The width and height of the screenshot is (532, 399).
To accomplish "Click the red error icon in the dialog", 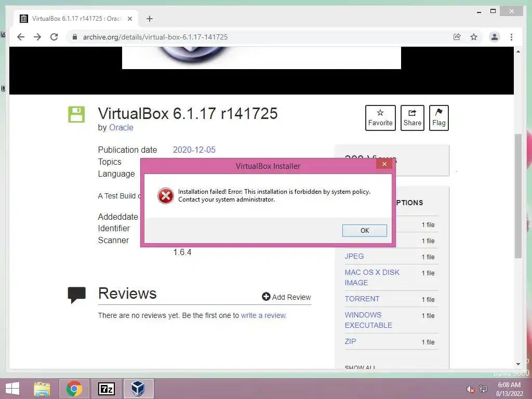I will pyautogui.click(x=166, y=196).
